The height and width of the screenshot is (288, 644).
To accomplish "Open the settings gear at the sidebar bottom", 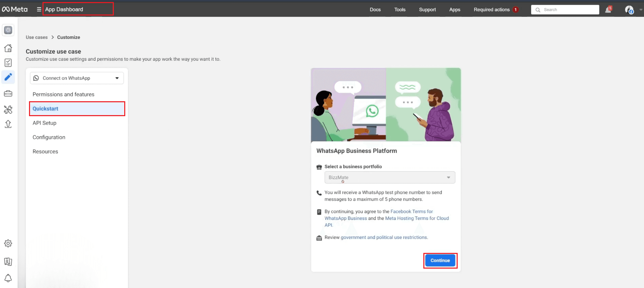I will pyautogui.click(x=8, y=243).
